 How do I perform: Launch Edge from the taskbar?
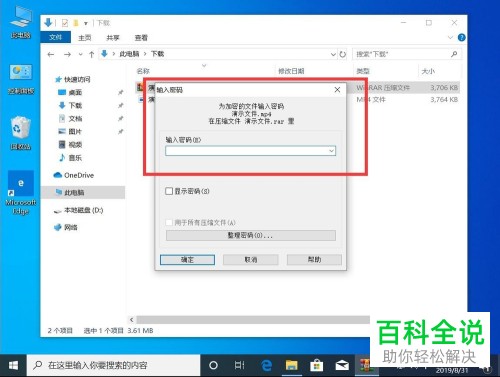[266, 365]
